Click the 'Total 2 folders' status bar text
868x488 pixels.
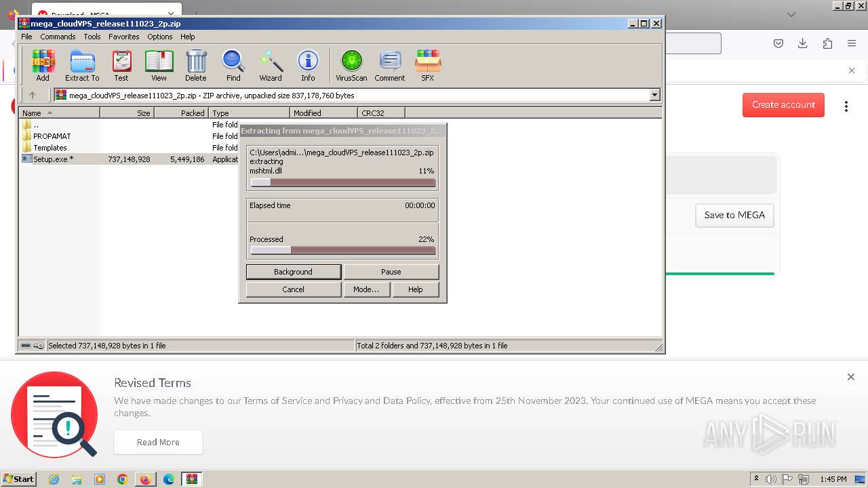[432, 346]
